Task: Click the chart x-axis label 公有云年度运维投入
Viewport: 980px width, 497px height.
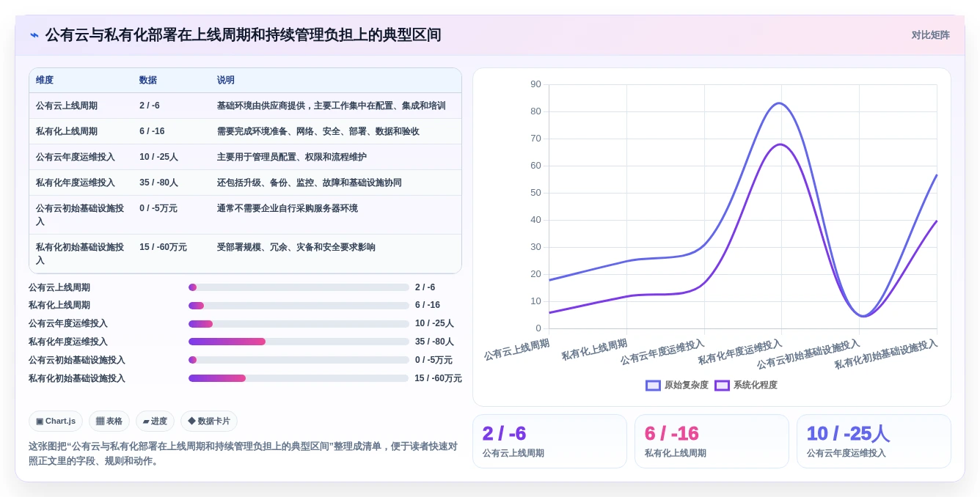Action: click(662, 352)
